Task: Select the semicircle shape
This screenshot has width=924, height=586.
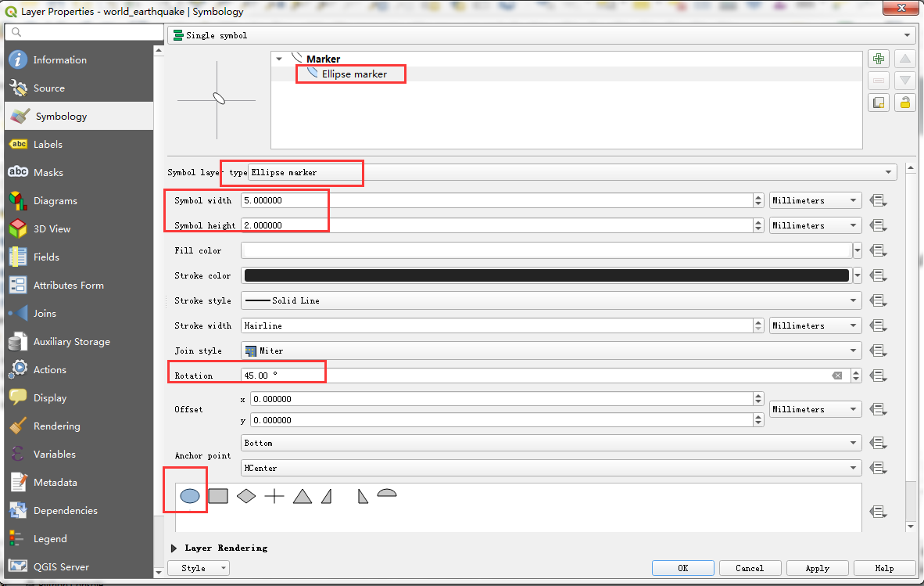Action: [x=387, y=493]
